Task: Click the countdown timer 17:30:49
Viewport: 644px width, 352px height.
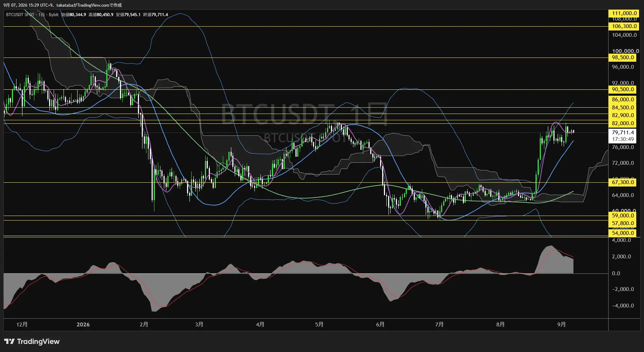Action: point(623,139)
